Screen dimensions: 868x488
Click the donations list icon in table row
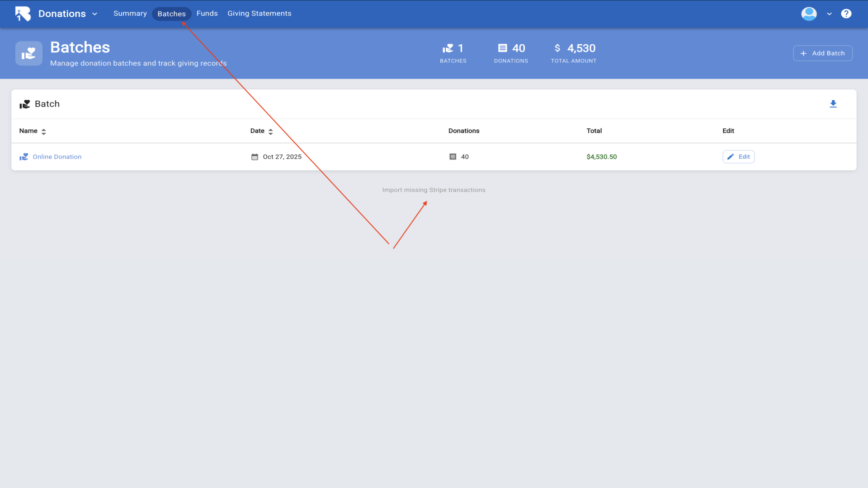coord(453,157)
